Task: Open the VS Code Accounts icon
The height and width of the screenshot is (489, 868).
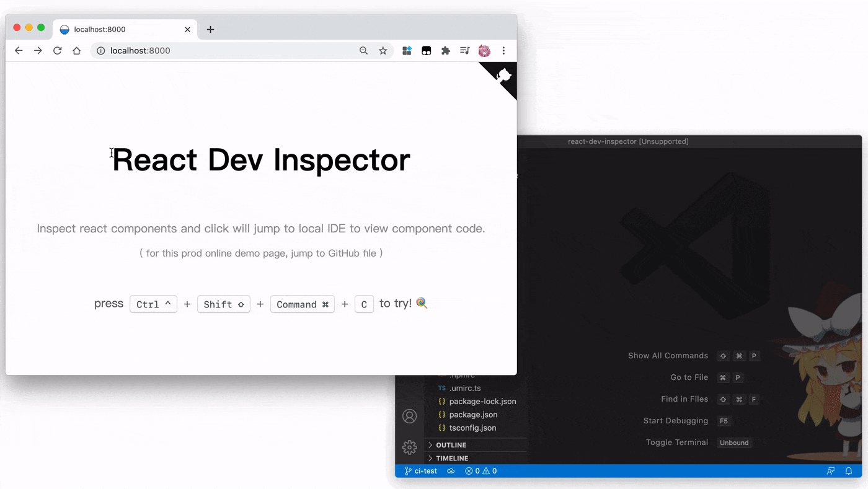Action: pyautogui.click(x=409, y=416)
